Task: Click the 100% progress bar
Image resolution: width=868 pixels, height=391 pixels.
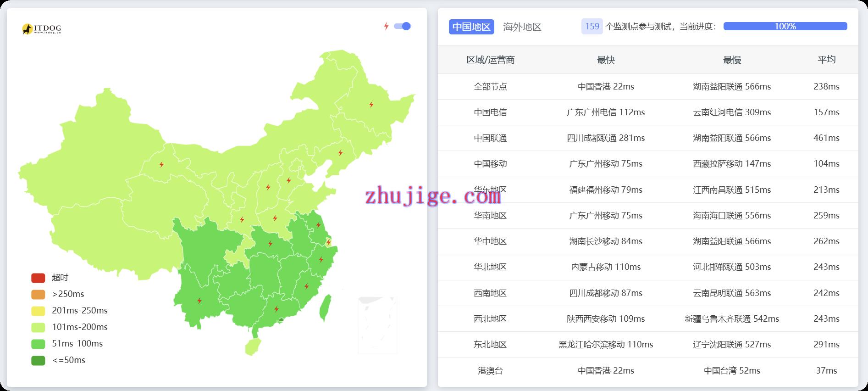Action: pyautogui.click(x=785, y=27)
